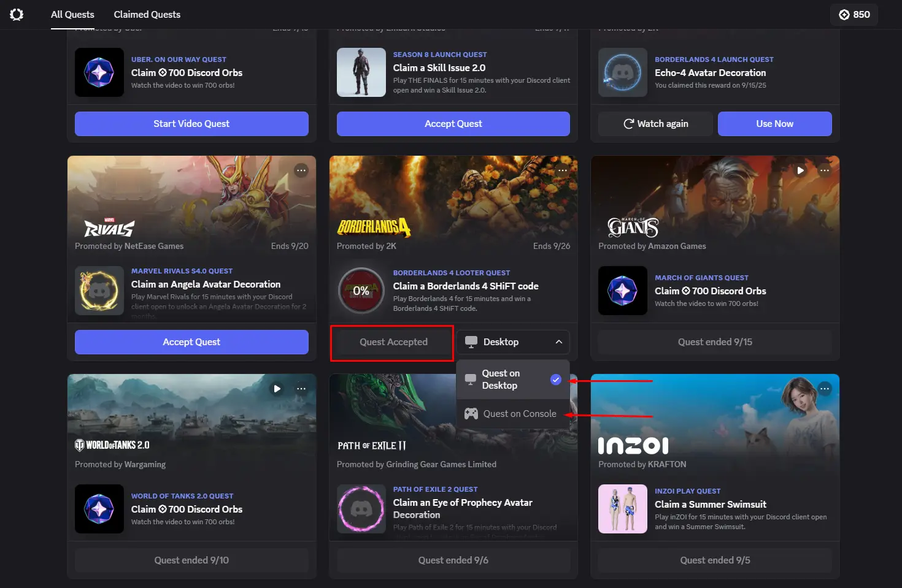Click 'MARCH OF GIANTS QUEST' label
902x588 pixels.
coord(701,278)
